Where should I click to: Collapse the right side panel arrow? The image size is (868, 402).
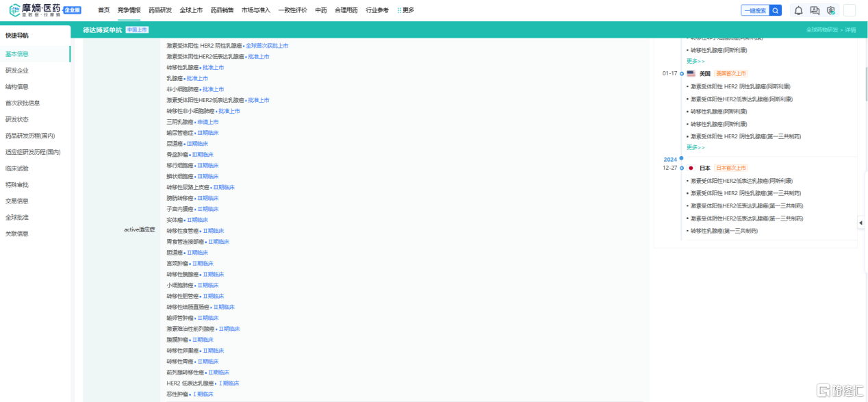point(860,223)
